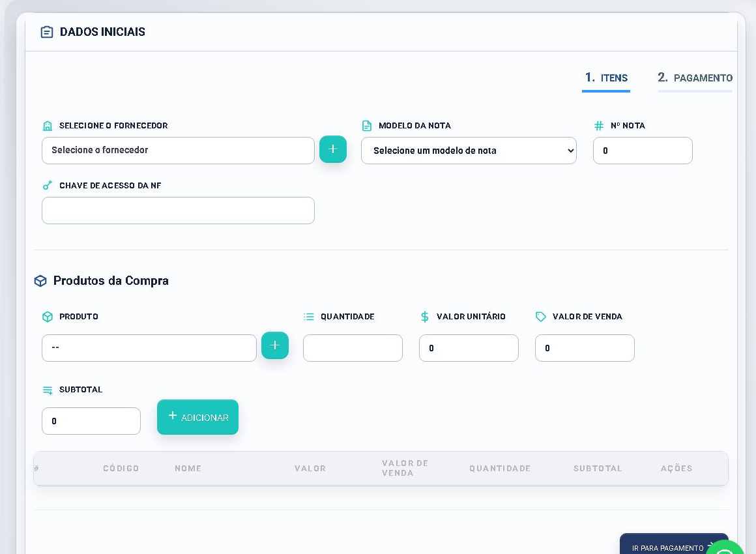Click the Modelo da Nota document icon
Image resolution: width=756 pixels, height=554 pixels.
367,126
